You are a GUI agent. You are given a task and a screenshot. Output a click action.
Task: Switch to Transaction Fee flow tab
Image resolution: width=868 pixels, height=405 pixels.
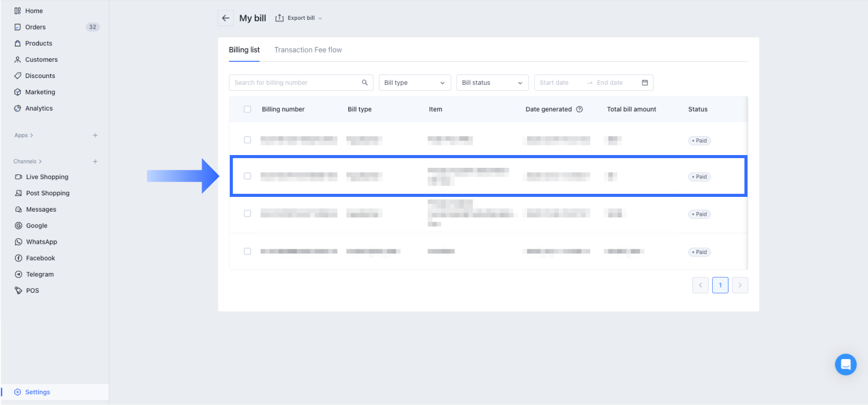click(x=308, y=50)
